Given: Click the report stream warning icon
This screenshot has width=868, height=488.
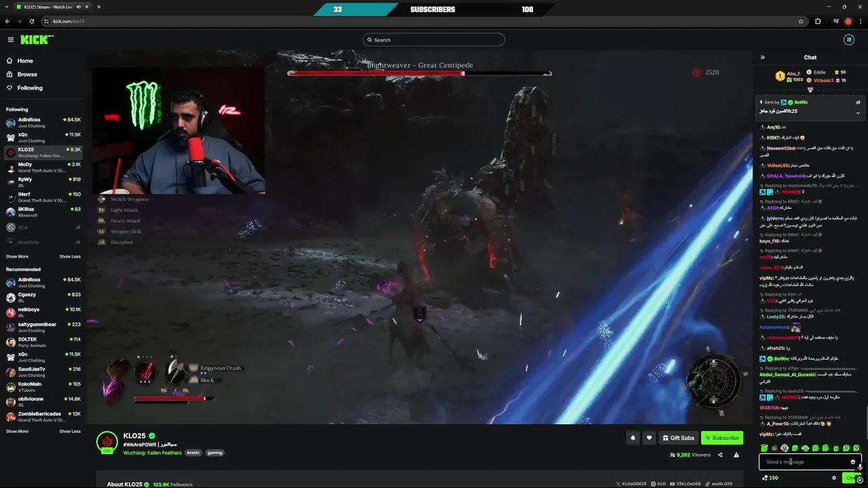Looking at the screenshot, I should (x=736, y=455).
